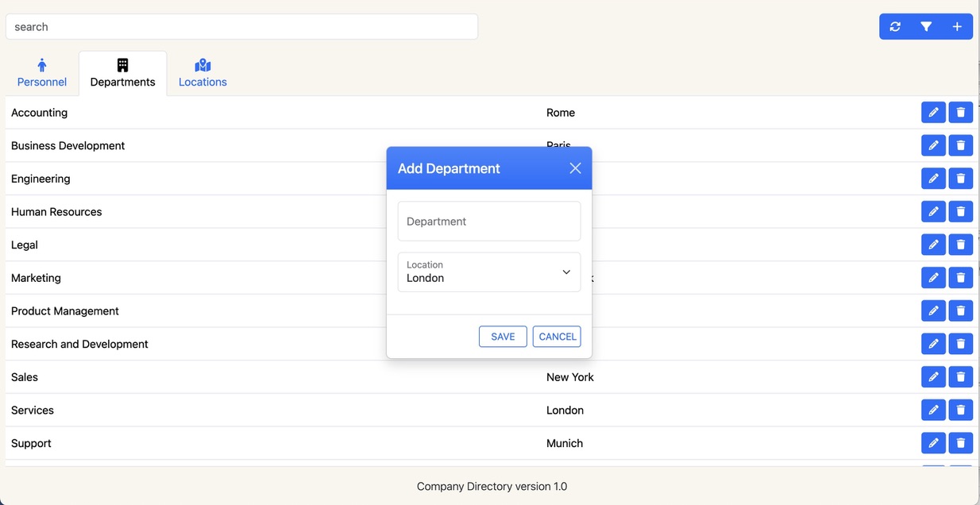Close the Add Department dialog
This screenshot has width=980, height=505.
pos(575,168)
